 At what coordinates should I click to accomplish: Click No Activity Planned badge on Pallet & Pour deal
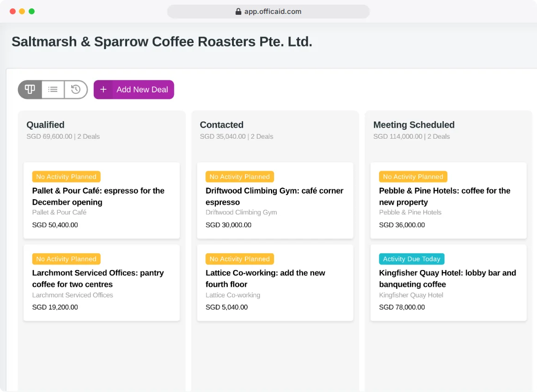point(67,177)
